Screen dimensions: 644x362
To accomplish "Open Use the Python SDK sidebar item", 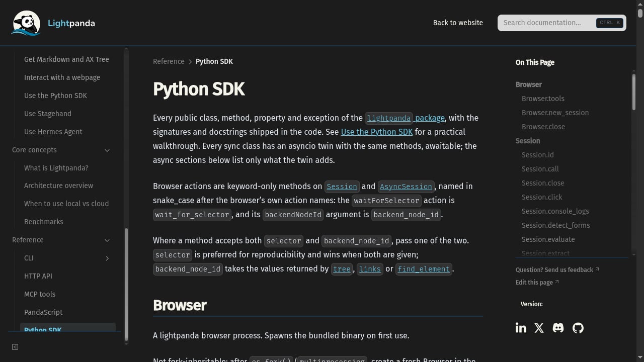I will (x=55, y=96).
